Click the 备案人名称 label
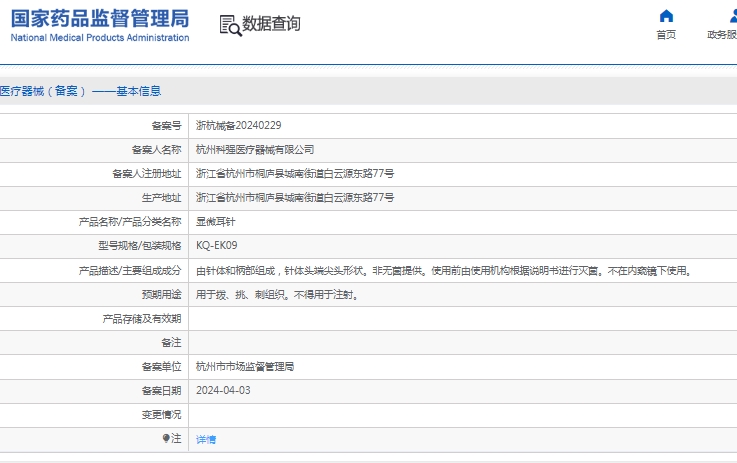The height and width of the screenshot is (463, 737). pyautogui.click(x=156, y=149)
